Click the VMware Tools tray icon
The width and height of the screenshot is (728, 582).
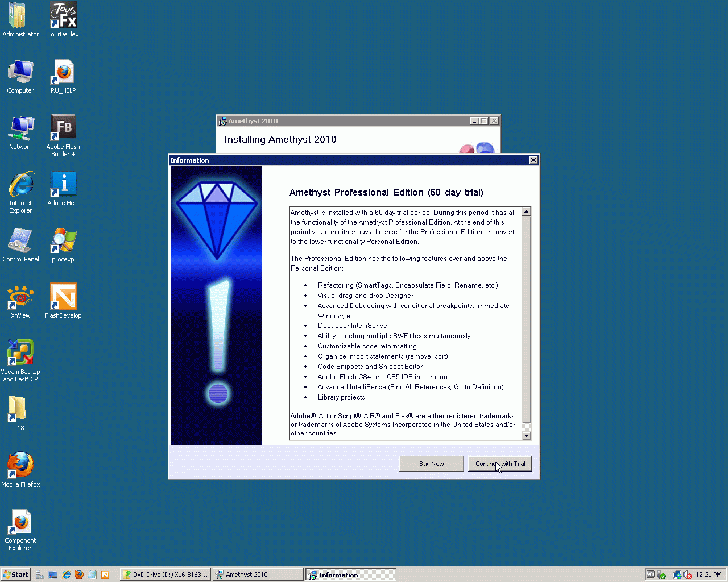coord(650,575)
